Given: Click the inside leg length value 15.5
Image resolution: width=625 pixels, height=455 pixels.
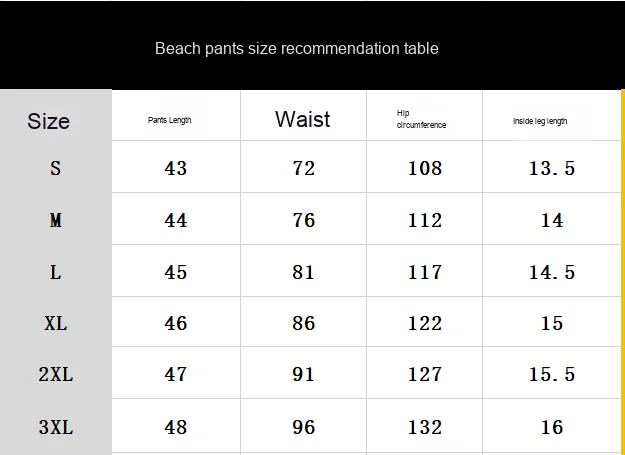Looking at the screenshot, I should click(x=552, y=375).
